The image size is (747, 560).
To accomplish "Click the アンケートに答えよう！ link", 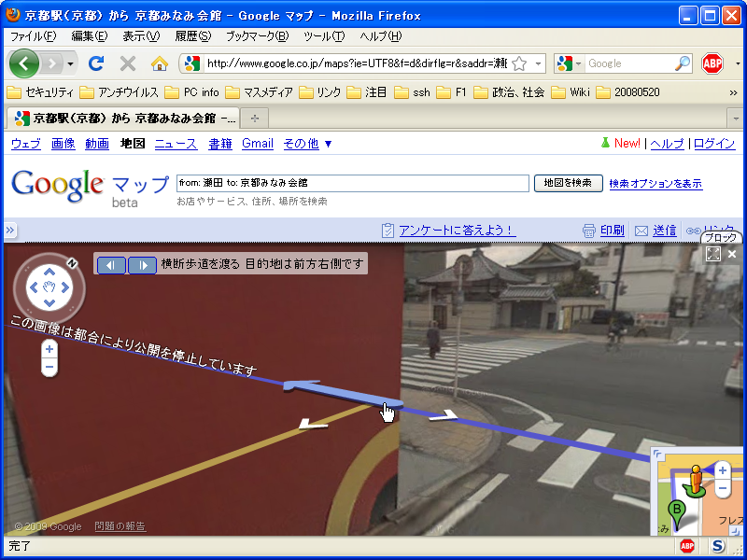I will 457,231.
